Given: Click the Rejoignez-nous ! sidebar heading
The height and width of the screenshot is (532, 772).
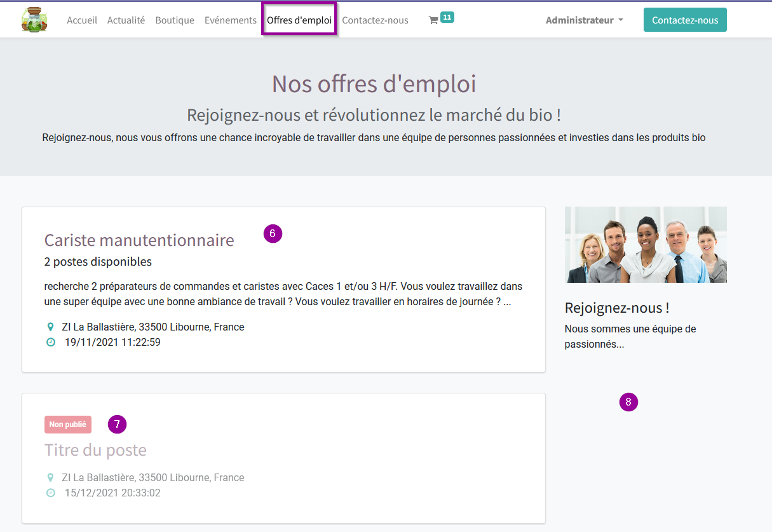Looking at the screenshot, I should 617,308.
